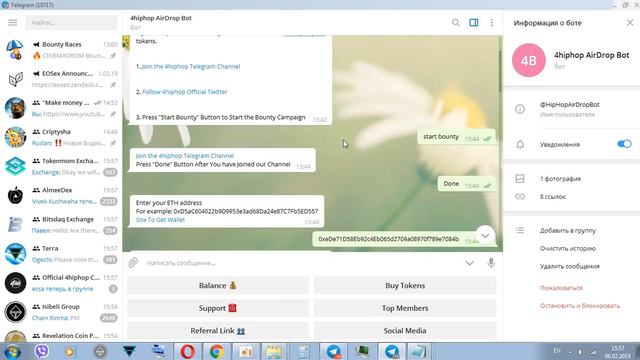Click Join the 4hiphop Telegram Channel link above Done prompt
The height and width of the screenshot is (360, 640).
184,156
